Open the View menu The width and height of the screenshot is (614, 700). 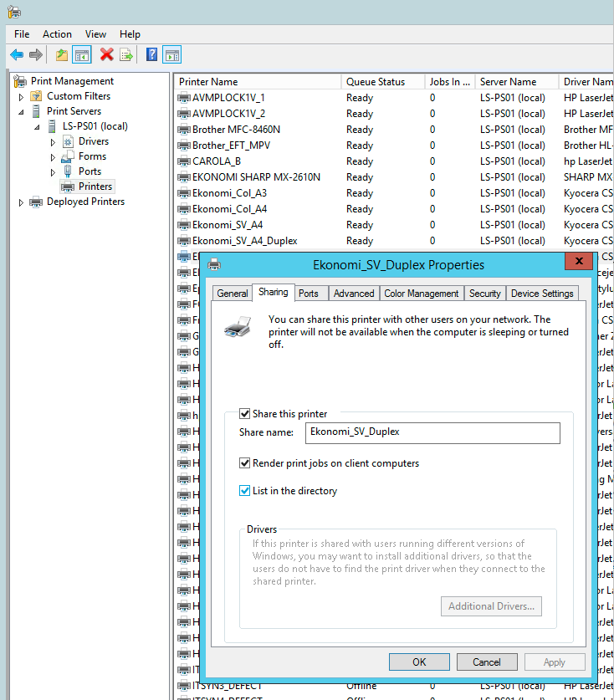(x=95, y=34)
